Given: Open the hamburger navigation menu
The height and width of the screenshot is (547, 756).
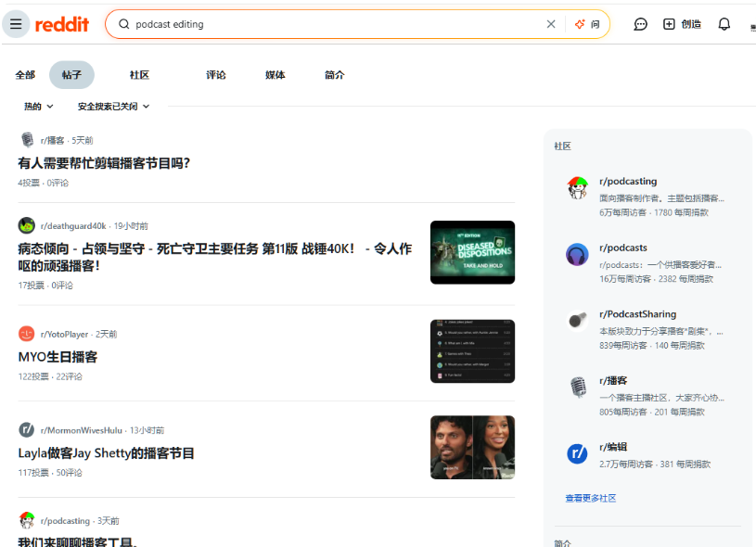Looking at the screenshot, I should click(16, 23).
